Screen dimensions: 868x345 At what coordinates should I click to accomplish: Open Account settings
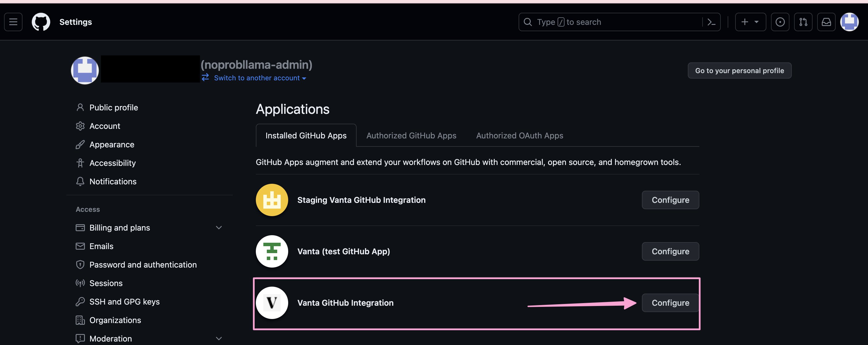pos(105,126)
